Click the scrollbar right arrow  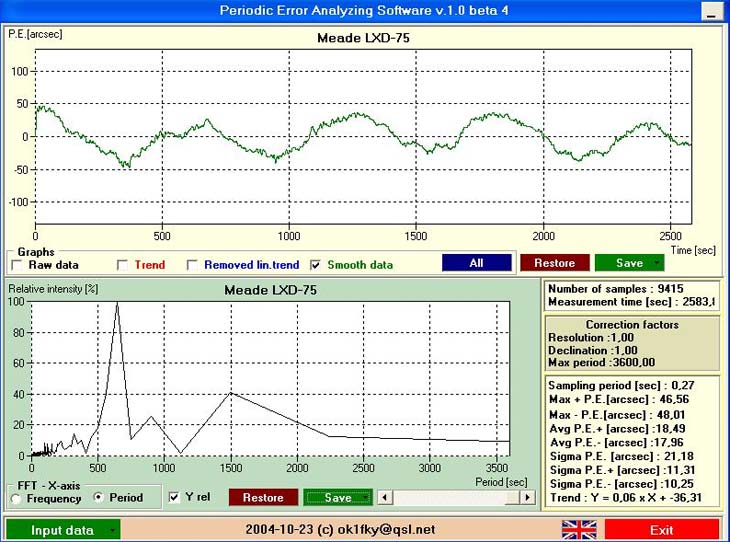click(527, 497)
